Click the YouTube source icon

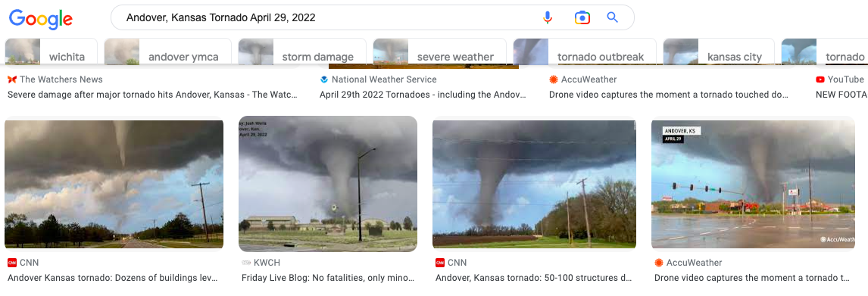tap(820, 79)
